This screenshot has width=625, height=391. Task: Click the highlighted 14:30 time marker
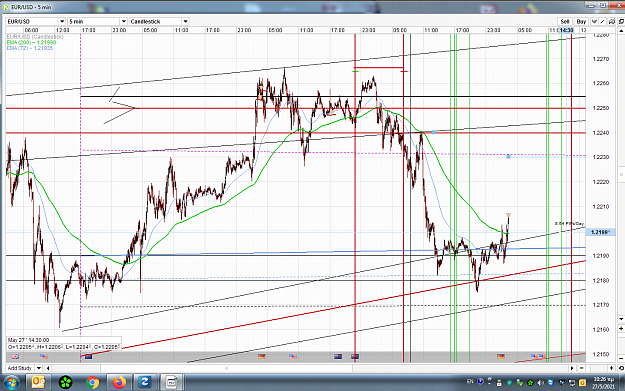[x=566, y=30]
